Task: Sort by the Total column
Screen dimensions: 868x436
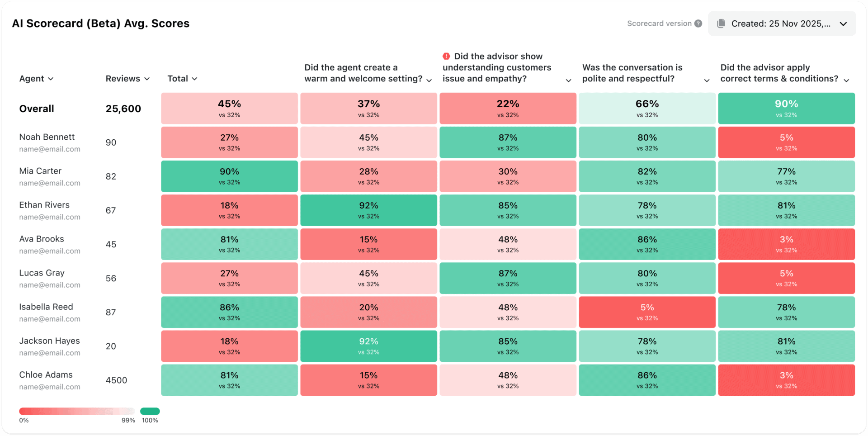Action: pyautogui.click(x=182, y=79)
